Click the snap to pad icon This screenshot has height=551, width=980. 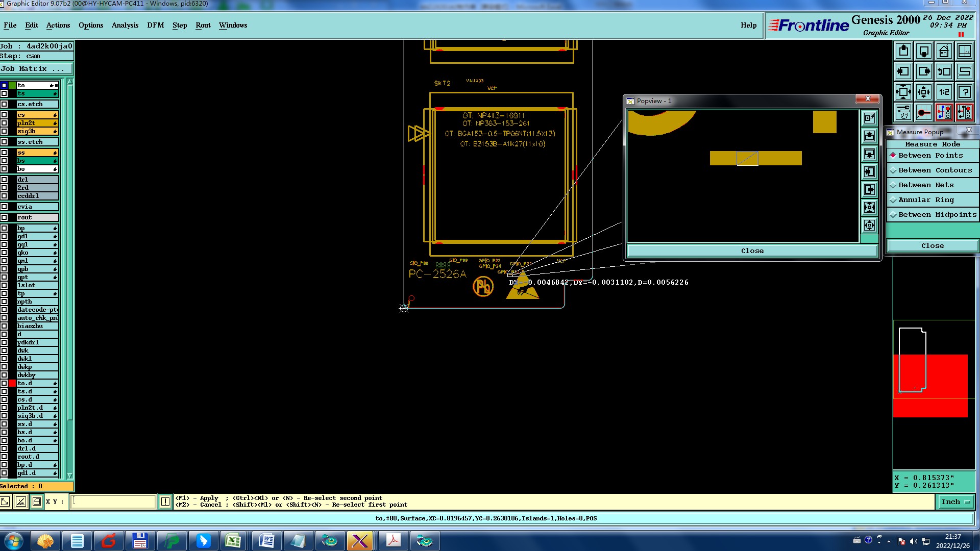[x=924, y=112]
